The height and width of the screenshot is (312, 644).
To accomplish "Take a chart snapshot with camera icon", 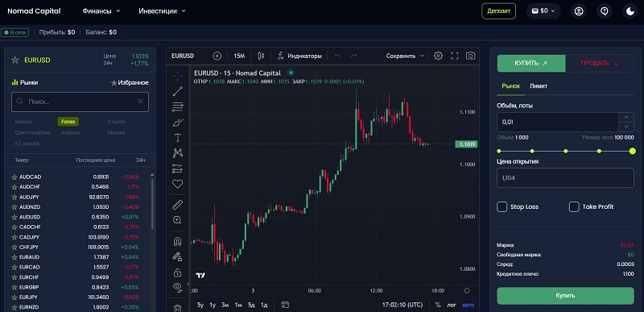I will pyautogui.click(x=471, y=56).
